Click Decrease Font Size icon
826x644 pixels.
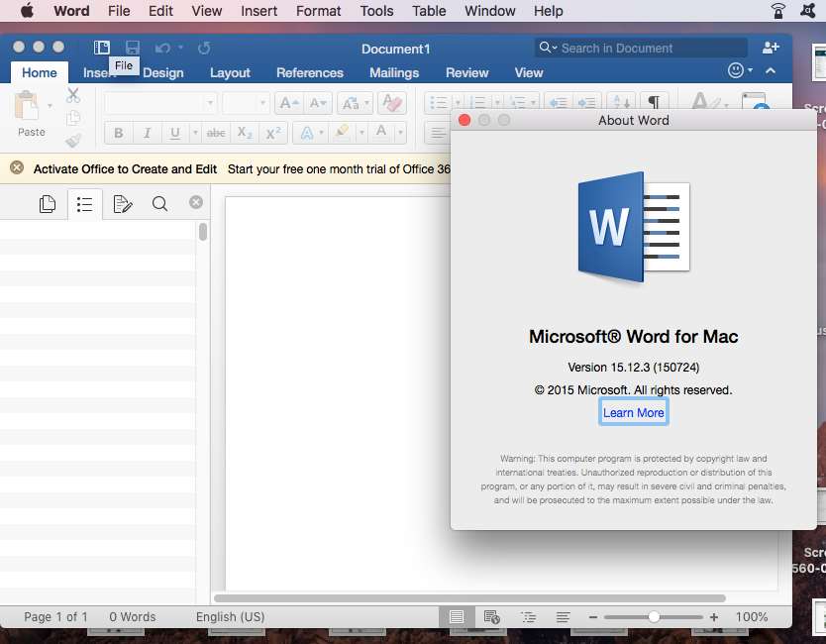click(318, 103)
